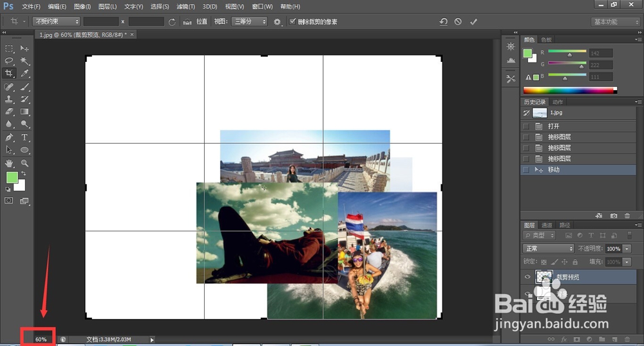The height and width of the screenshot is (346, 644).
Task: Open the fill percentage dropdown
Action: tap(627, 262)
